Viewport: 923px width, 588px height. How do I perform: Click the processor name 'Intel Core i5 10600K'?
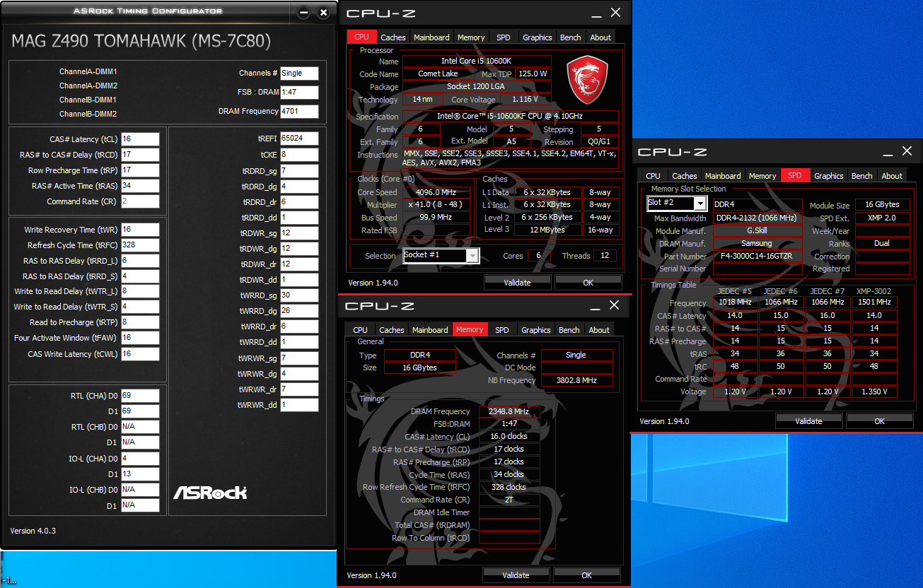(x=477, y=61)
